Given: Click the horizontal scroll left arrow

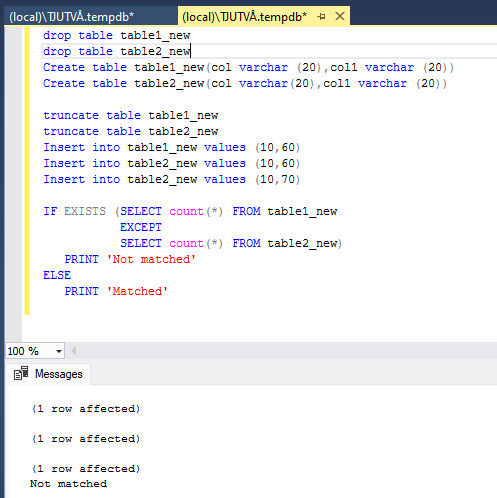Looking at the screenshot, I should click(74, 351).
